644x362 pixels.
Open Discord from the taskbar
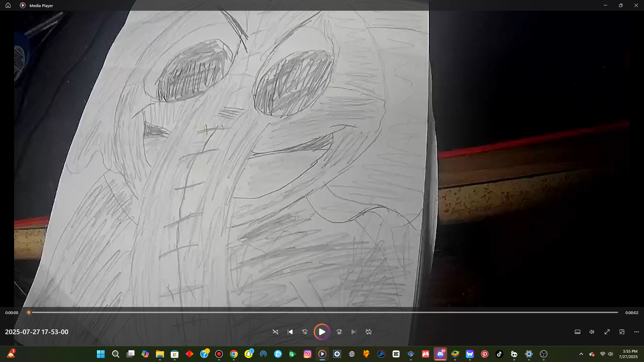(440, 354)
